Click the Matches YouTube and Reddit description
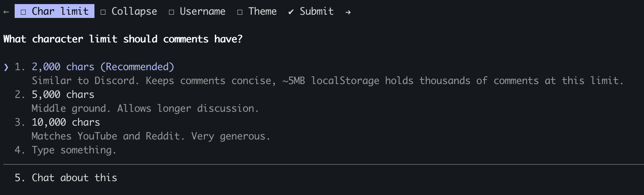The image size is (644, 195). [x=151, y=136]
